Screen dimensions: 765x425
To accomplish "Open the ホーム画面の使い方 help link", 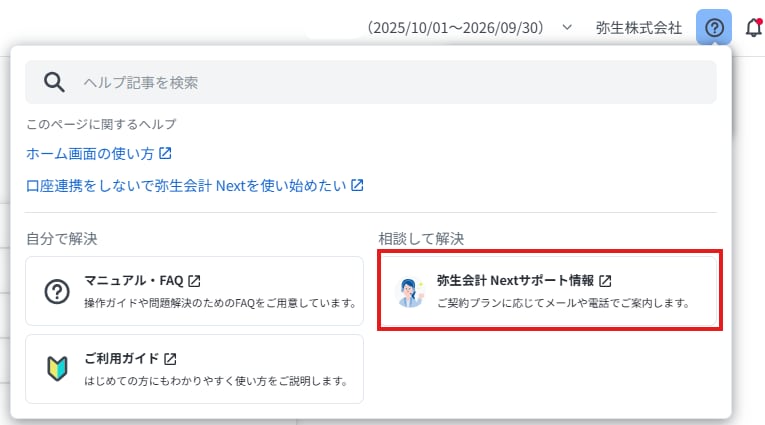I will (90, 154).
